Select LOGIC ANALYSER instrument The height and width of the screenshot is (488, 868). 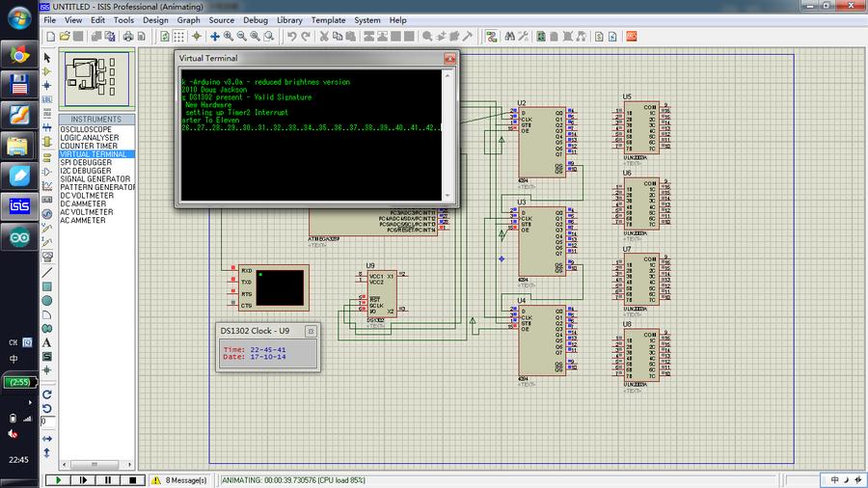coord(90,138)
